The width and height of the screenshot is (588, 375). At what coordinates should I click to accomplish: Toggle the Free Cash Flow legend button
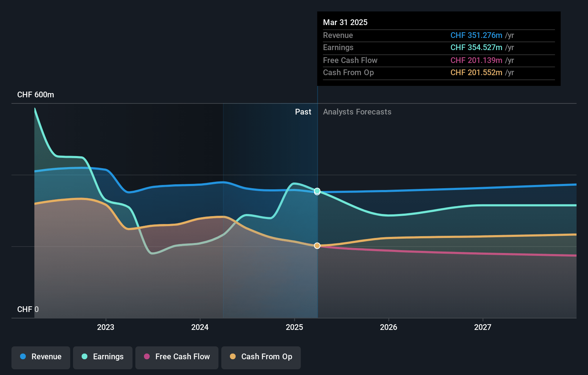click(177, 357)
